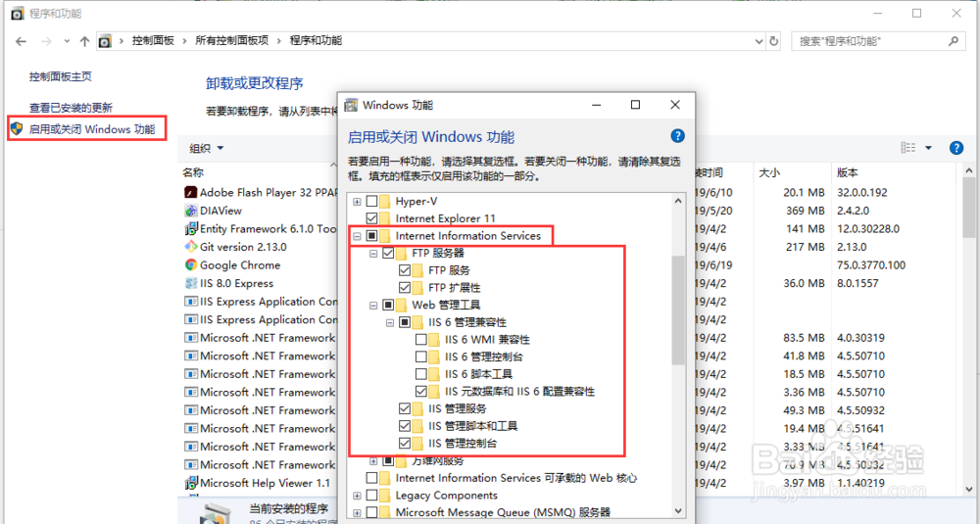The image size is (980, 524).
Task: Check the Legacy Components checkbox
Action: point(371,496)
